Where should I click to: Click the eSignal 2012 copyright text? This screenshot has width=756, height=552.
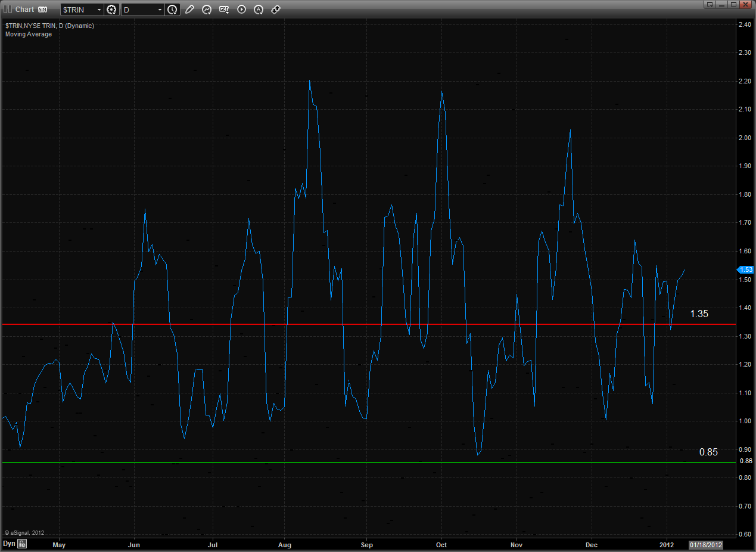pyautogui.click(x=24, y=533)
